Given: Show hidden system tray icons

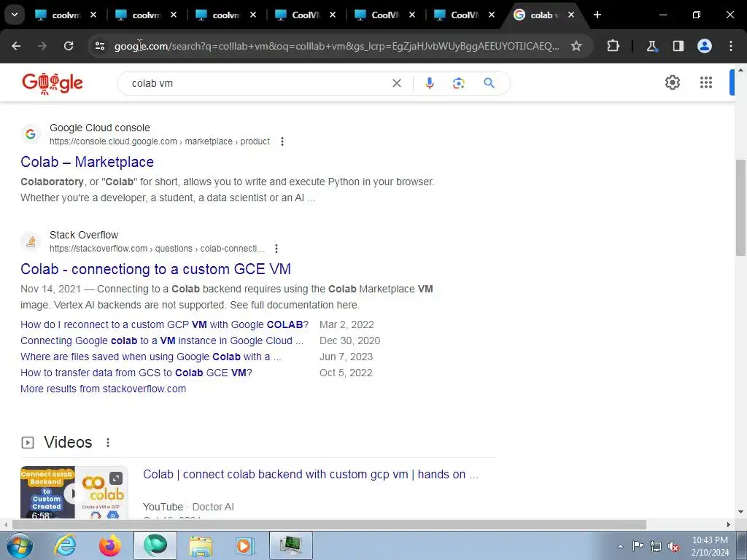Looking at the screenshot, I should pos(620,546).
